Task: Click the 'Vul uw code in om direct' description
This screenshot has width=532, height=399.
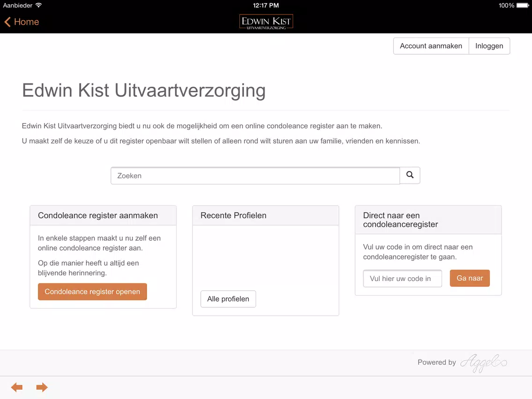Action: (x=418, y=252)
